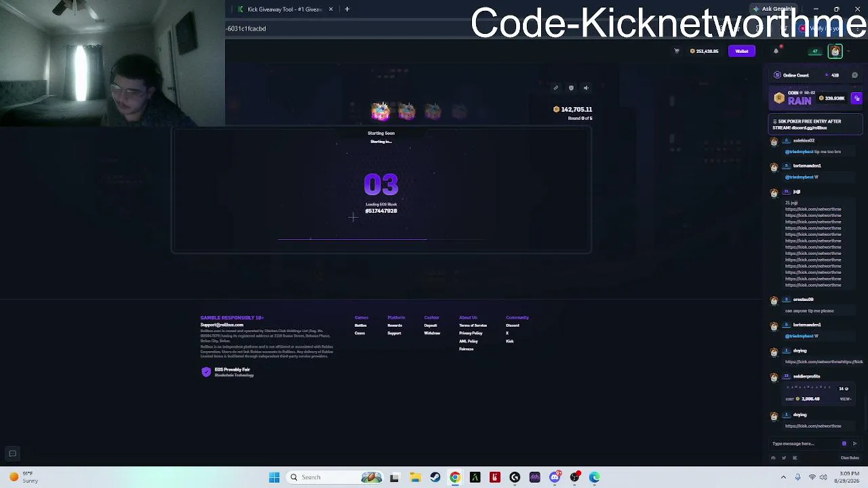Click username soldierprofits in chat
This screenshot has height=488, width=868.
click(x=806, y=376)
